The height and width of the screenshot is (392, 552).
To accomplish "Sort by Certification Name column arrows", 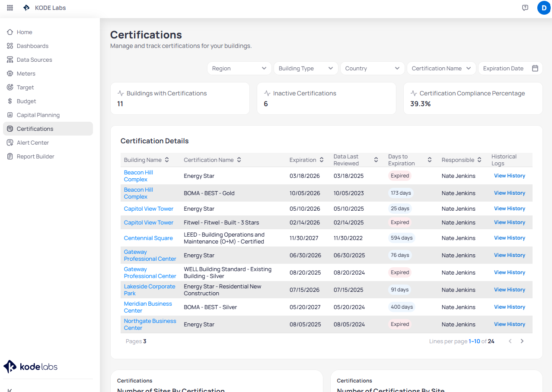I will [239, 160].
